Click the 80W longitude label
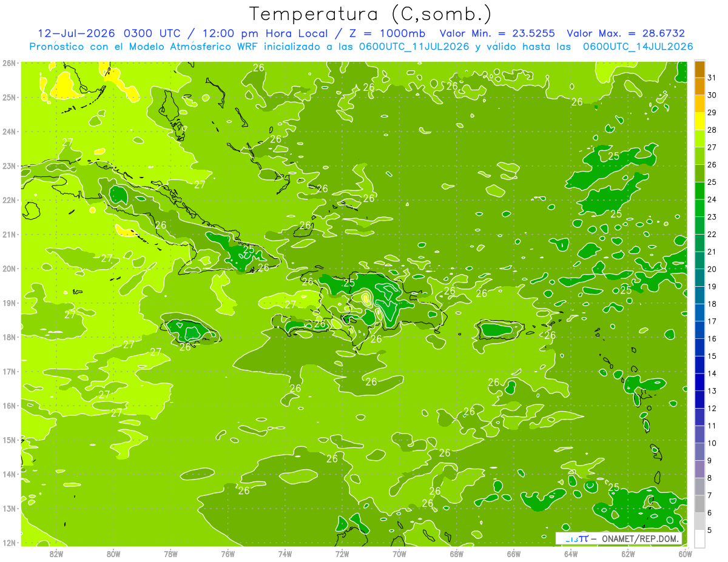 pyautogui.click(x=113, y=553)
